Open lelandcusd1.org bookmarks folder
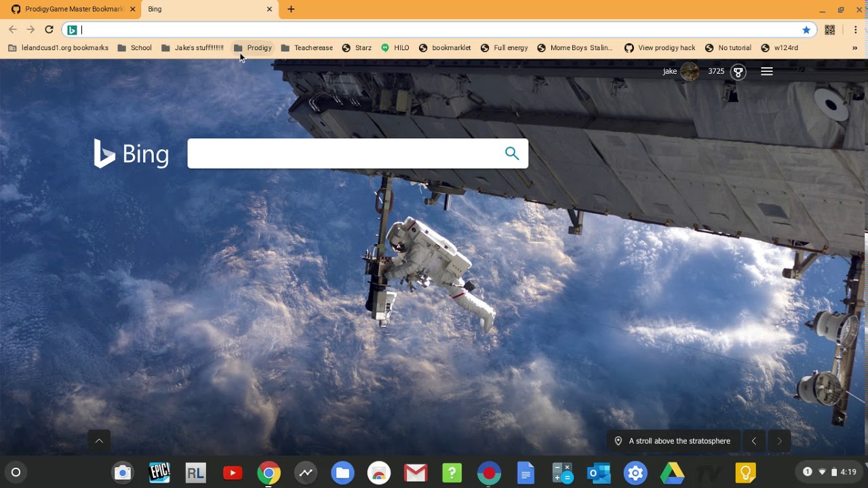868x488 pixels. [58, 48]
